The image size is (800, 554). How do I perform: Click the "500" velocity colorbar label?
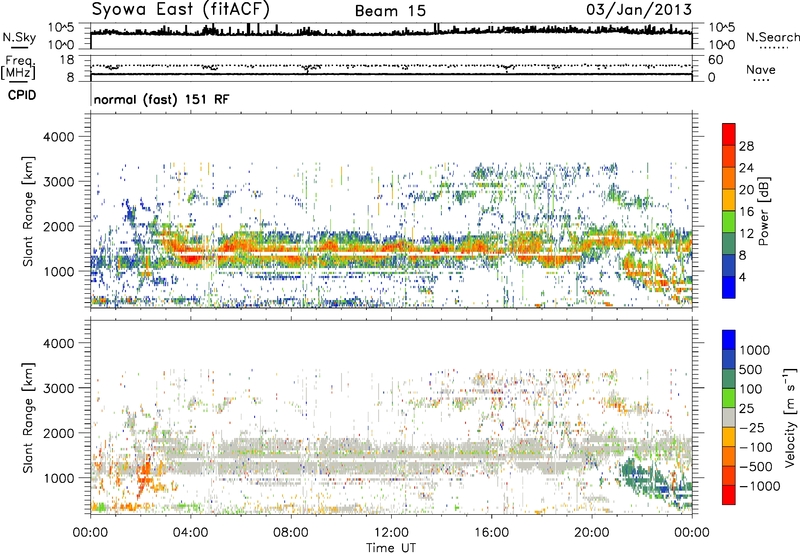coord(752,369)
